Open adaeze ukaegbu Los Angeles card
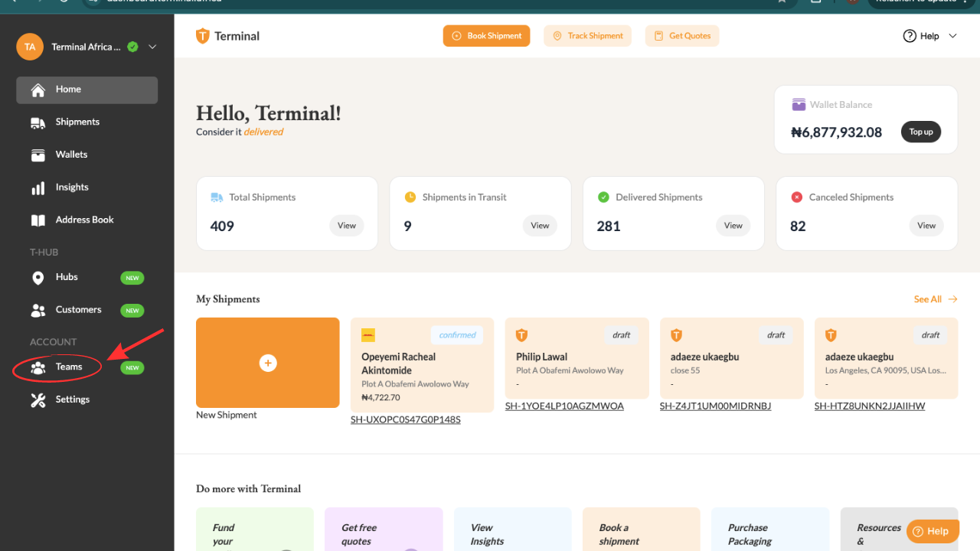The image size is (980, 551). 887,358
